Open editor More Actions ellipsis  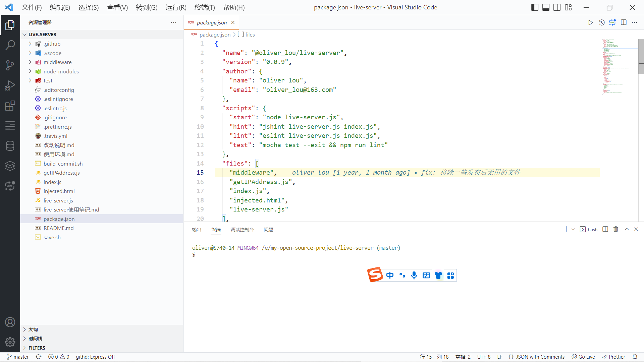tap(634, 22)
